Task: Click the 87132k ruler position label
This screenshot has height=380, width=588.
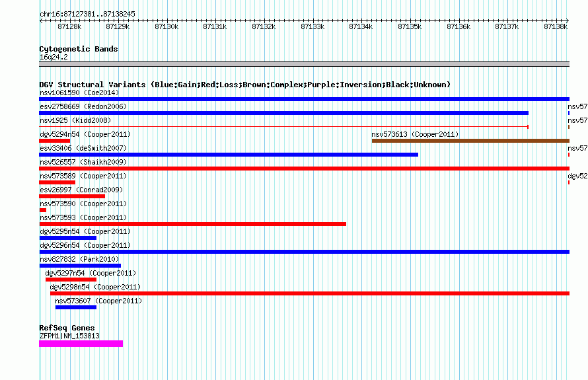Action: [x=264, y=26]
